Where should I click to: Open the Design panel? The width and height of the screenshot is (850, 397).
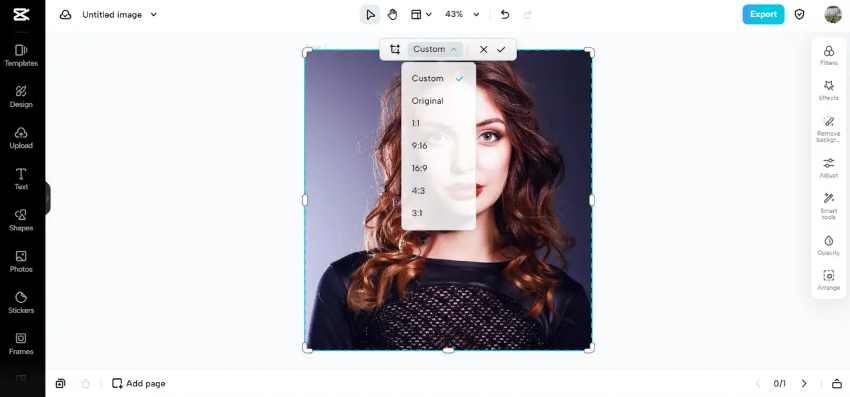point(21,97)
